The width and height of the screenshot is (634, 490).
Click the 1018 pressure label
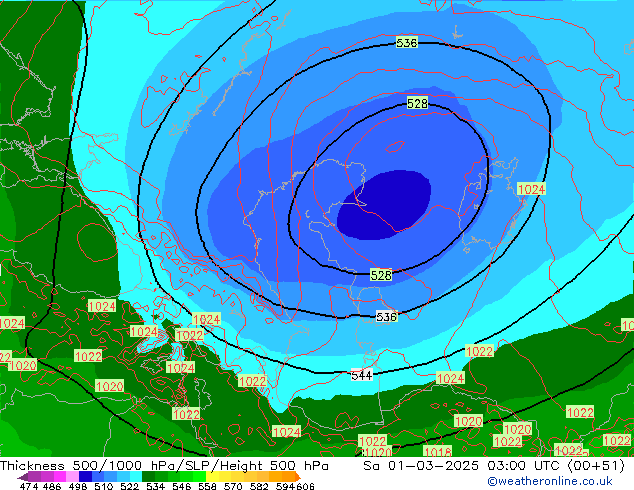(x=437, y=452)
